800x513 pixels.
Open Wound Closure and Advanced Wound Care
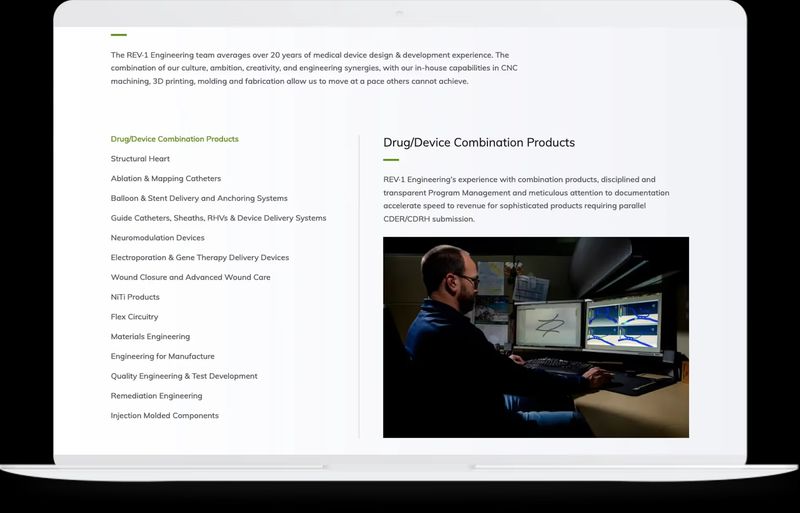[x=190, y=277]
